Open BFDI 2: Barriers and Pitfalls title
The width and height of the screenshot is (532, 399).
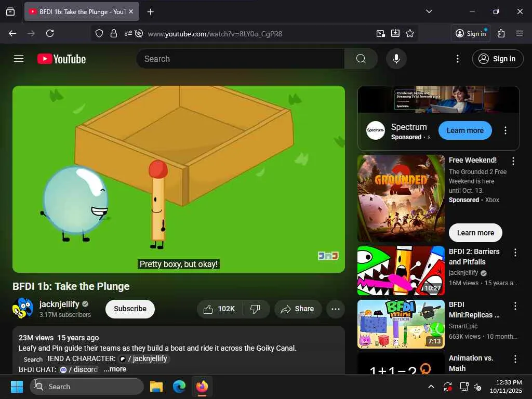pyautogui.click(x=474, y=257)
